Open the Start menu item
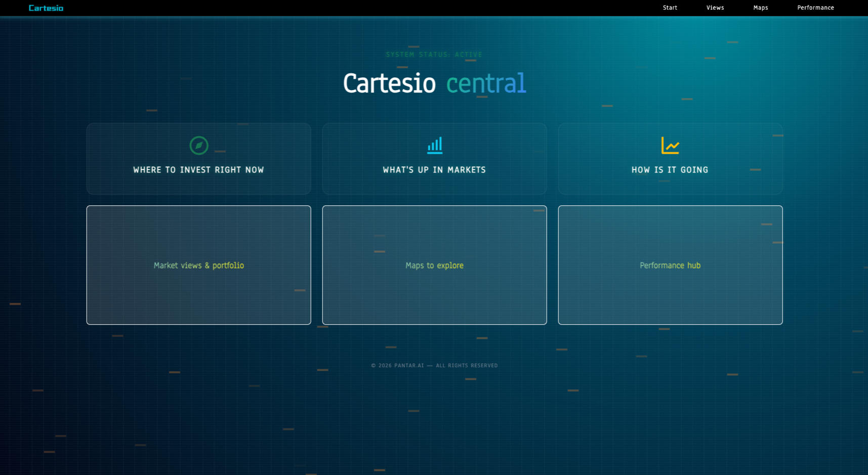The image size is (868, 475). pyautogui.click(x=670, y=8)
